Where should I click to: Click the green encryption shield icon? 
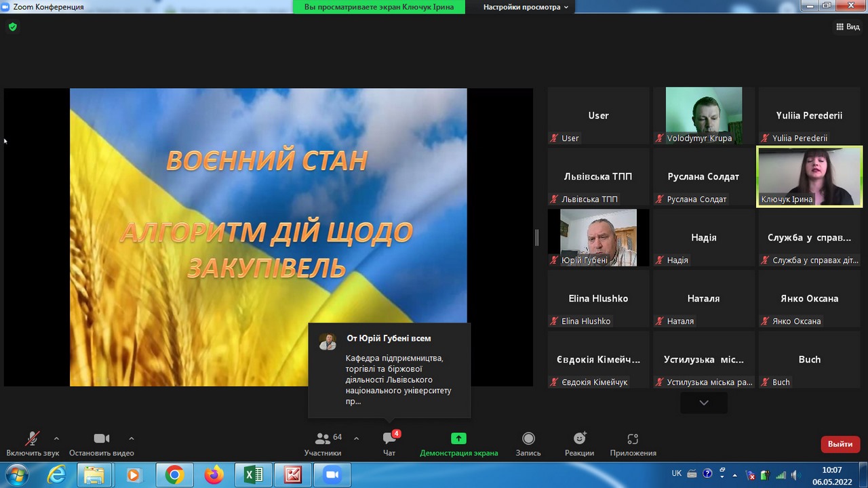click(12, 27)
